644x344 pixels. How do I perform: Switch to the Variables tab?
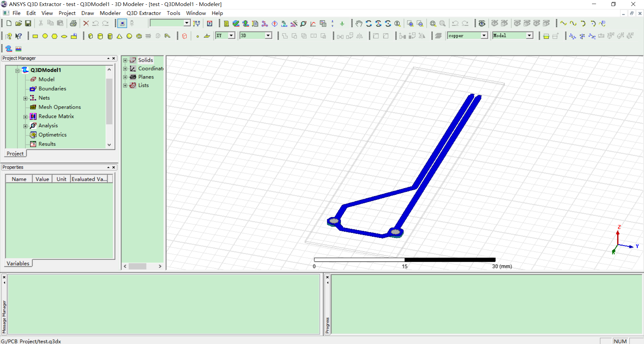(18, 263)
